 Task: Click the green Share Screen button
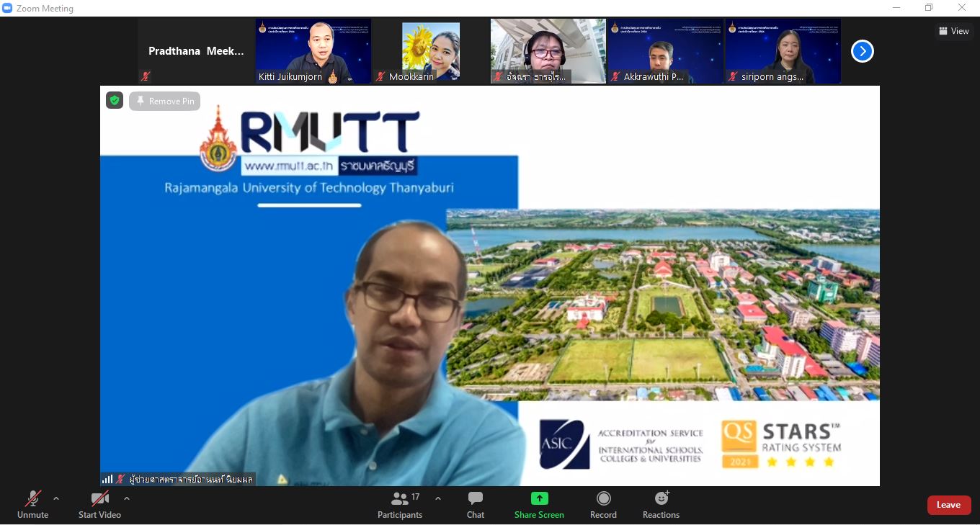(x=539, y=504)
